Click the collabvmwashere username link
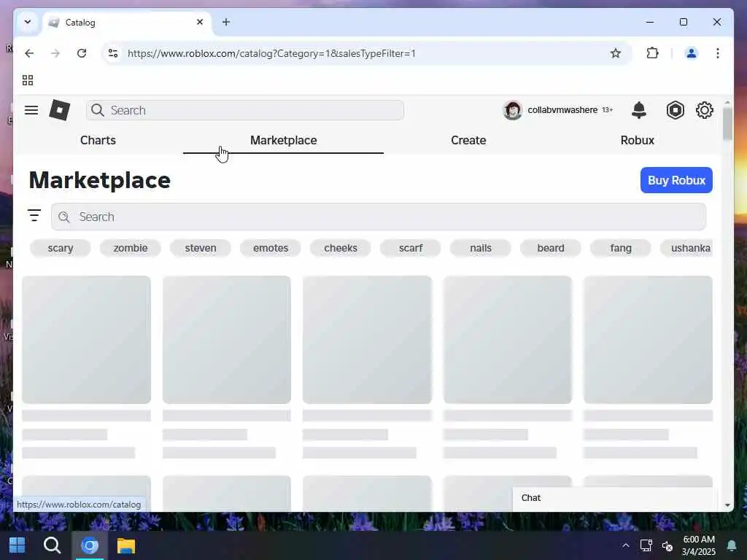This screenshot has height=560, width=747. click(562, 110)
